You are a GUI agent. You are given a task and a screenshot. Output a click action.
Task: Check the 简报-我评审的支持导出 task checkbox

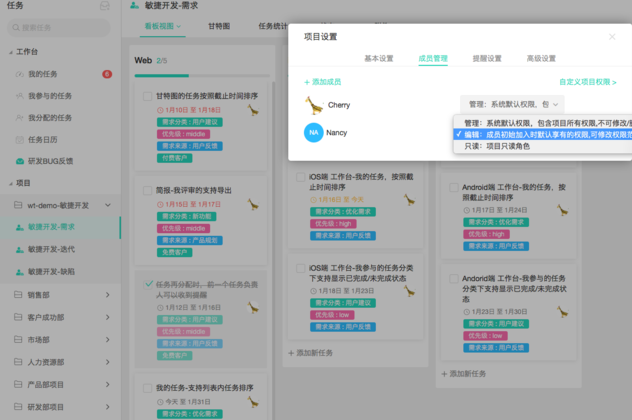click(148, 190)
